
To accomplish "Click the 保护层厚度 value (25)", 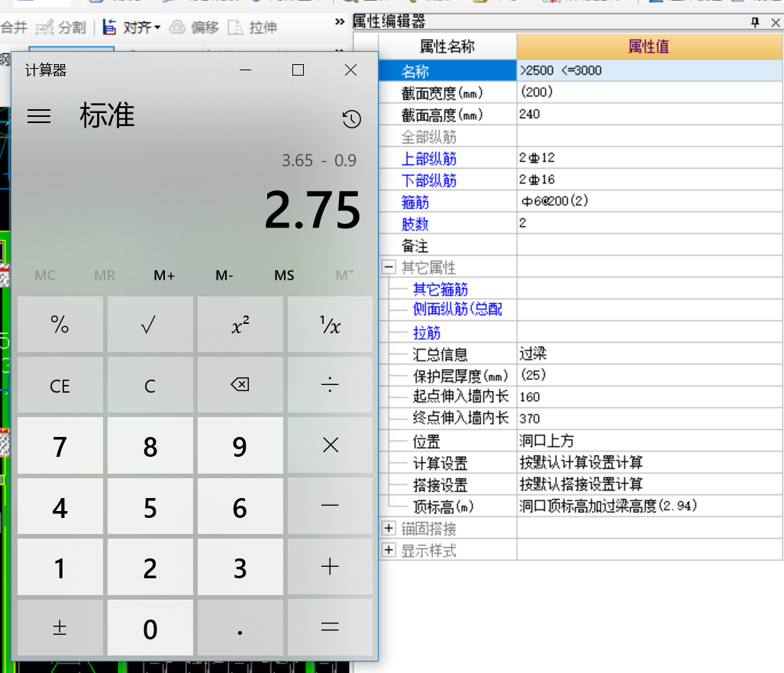I will pos(650,375).
